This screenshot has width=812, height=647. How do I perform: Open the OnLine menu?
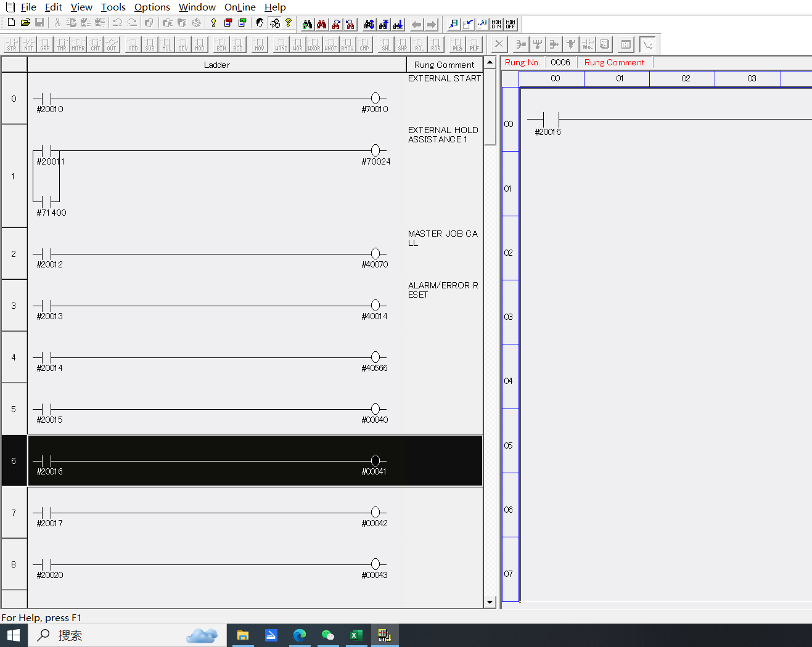point(240,7)
